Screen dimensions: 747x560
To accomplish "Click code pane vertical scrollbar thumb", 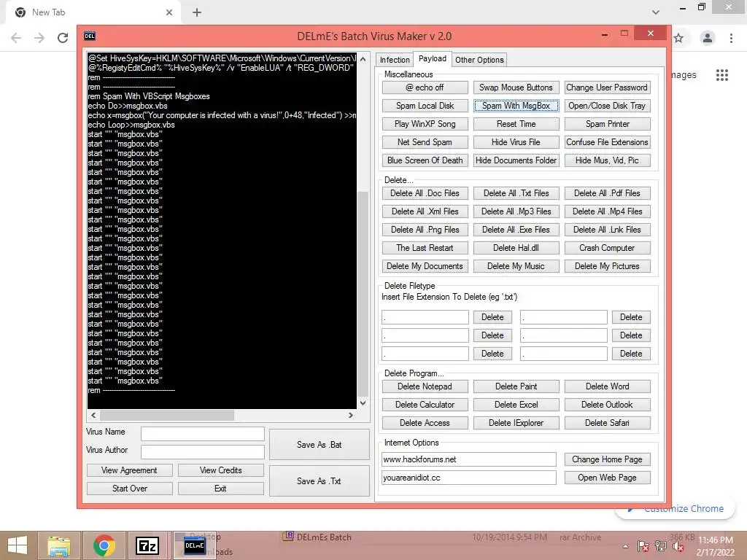I will pyautogui.click(x=363, y=293).
